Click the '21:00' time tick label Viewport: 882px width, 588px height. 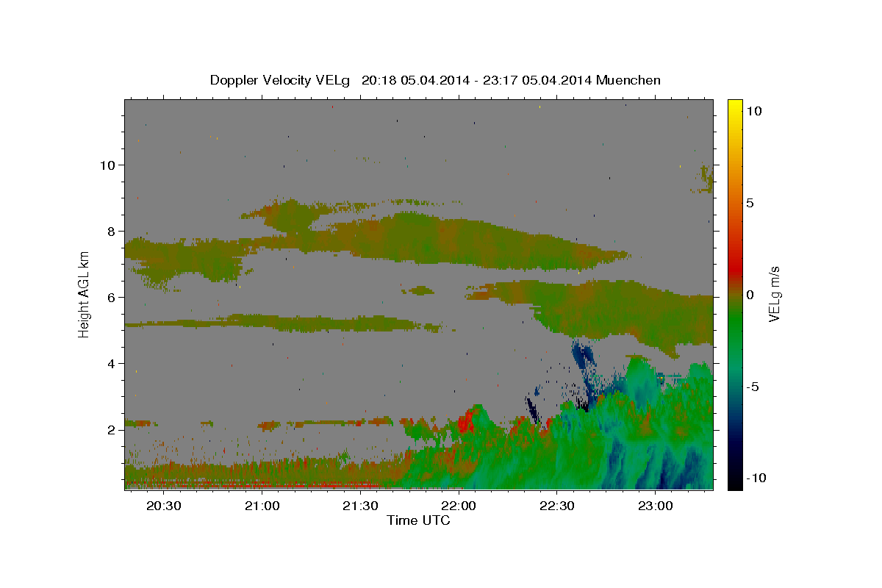point(262,506)
